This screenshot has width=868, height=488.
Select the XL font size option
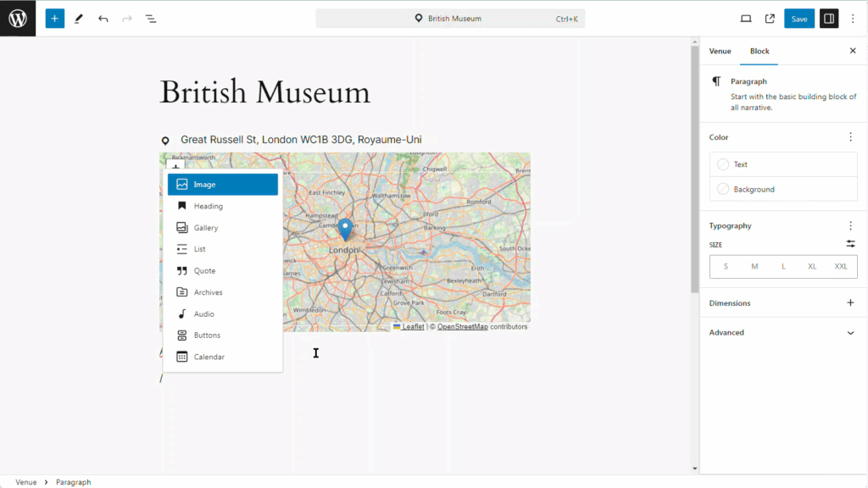pos(812,267)
